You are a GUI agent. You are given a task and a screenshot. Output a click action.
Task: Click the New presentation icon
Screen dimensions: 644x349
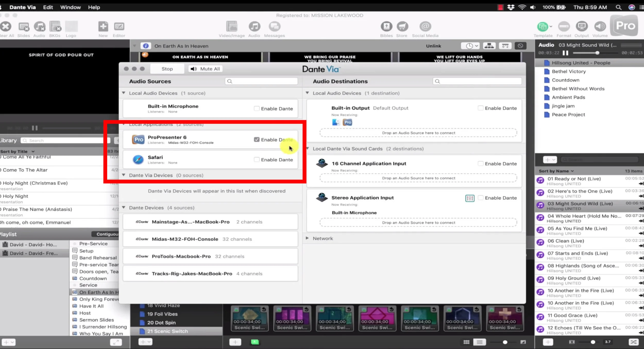pos(103,27)
